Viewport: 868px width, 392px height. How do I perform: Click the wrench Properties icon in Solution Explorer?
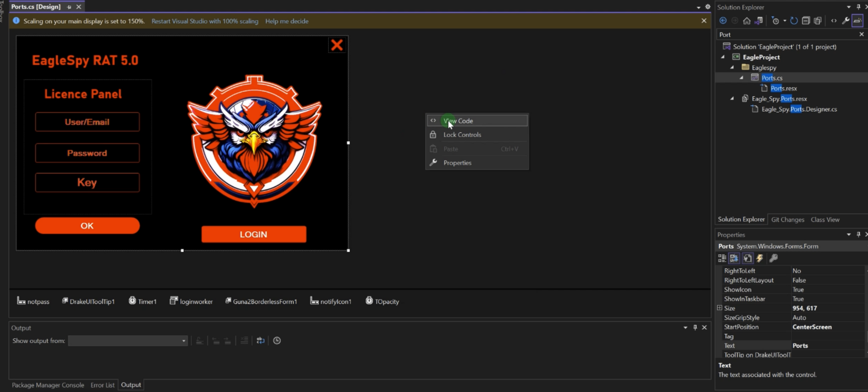[x=845, y=21]
